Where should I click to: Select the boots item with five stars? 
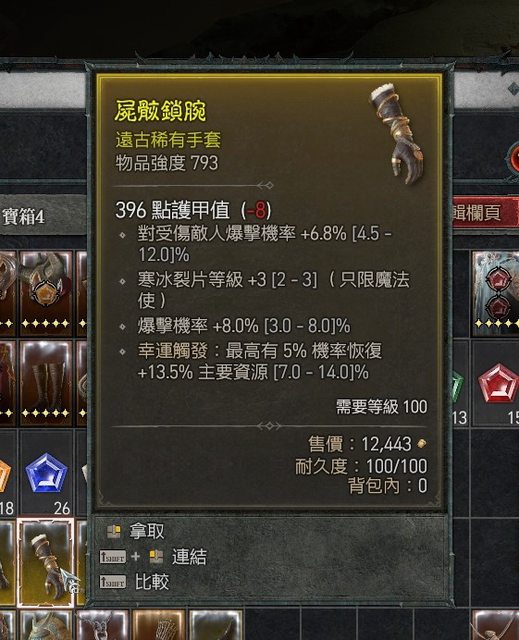(46, 380)
